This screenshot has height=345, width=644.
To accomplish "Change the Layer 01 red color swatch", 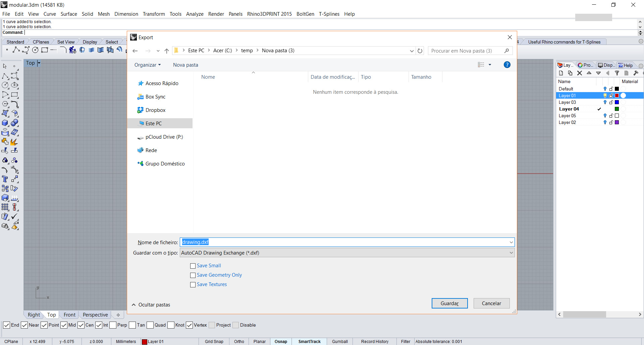I will click(x=617, y=95).
